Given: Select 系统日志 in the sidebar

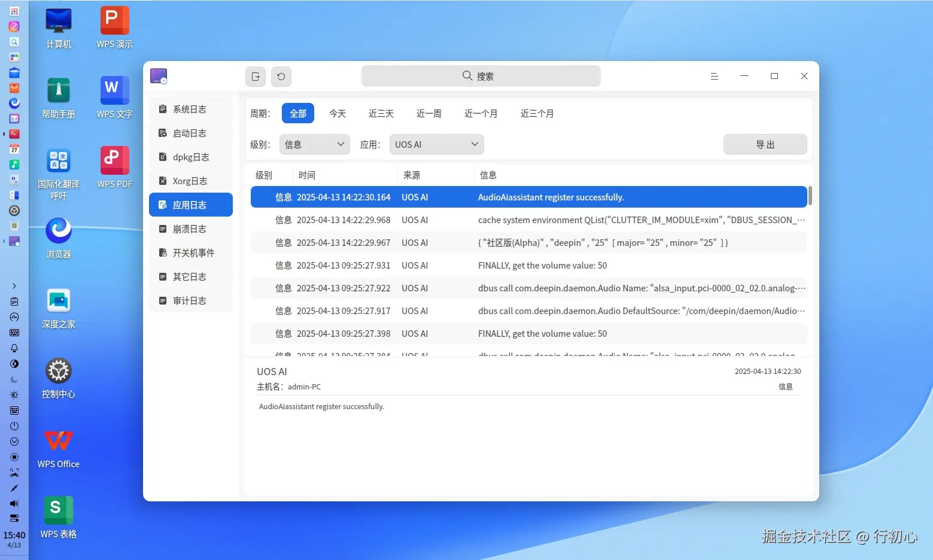Looking at the screenshot, I should point(191,109).
